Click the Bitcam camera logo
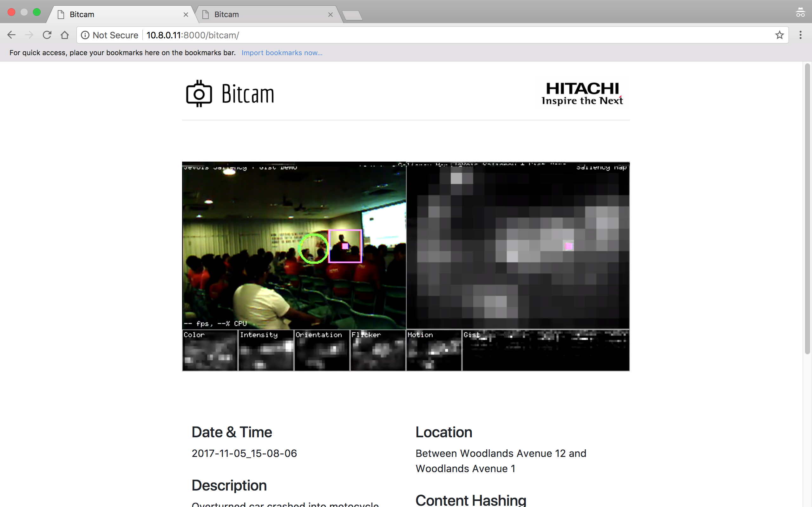 pyautogui.click(x=199, y=93)
